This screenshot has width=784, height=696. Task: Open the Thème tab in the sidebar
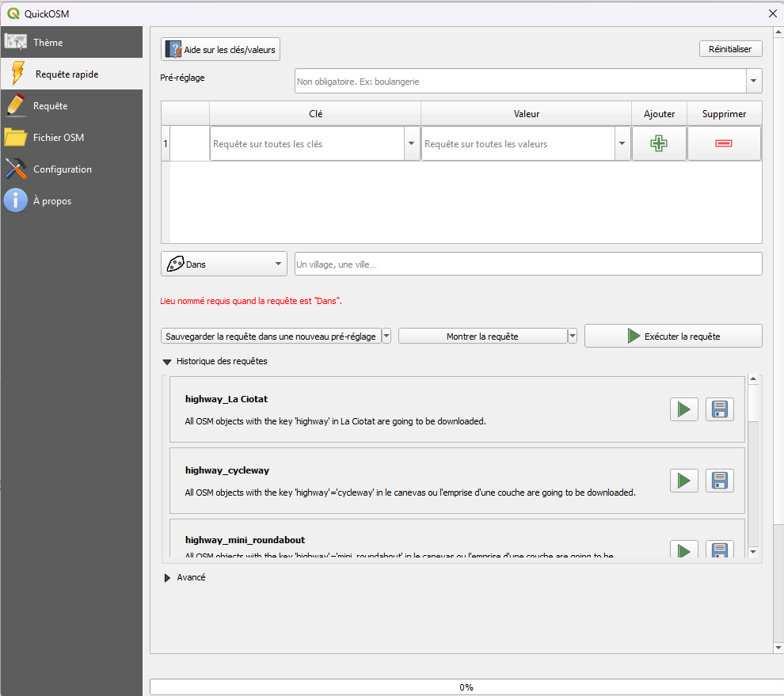point(71,43)
